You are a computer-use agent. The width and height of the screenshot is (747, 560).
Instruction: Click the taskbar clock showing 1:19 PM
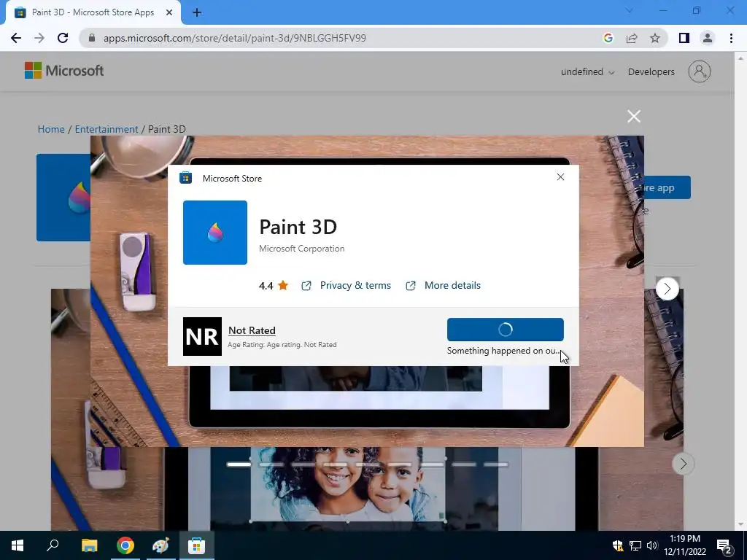(685, 545)
